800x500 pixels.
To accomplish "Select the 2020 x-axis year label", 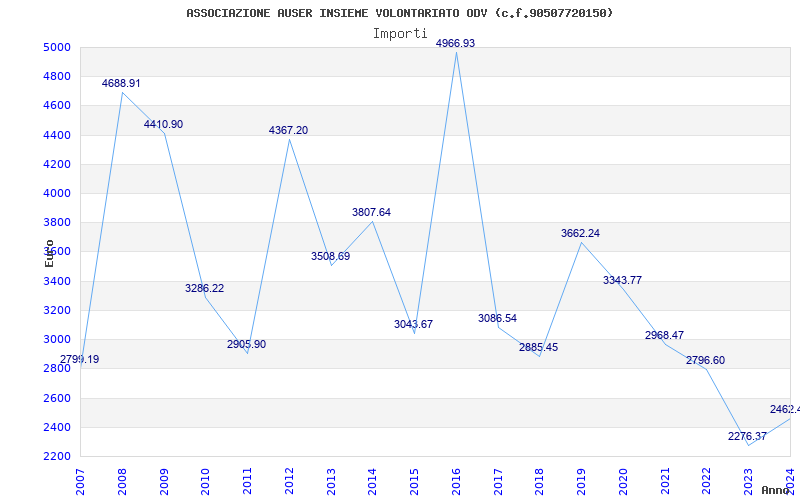I will point(623,482).
